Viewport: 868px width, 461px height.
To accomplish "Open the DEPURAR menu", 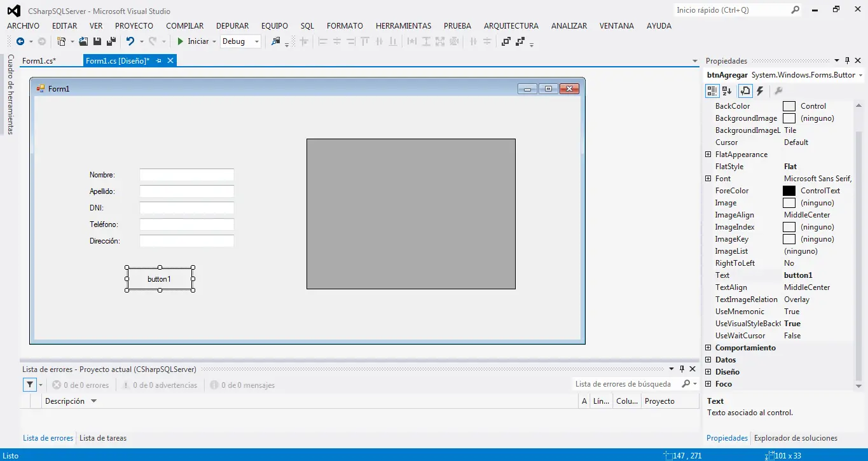I will click(233, 26).
